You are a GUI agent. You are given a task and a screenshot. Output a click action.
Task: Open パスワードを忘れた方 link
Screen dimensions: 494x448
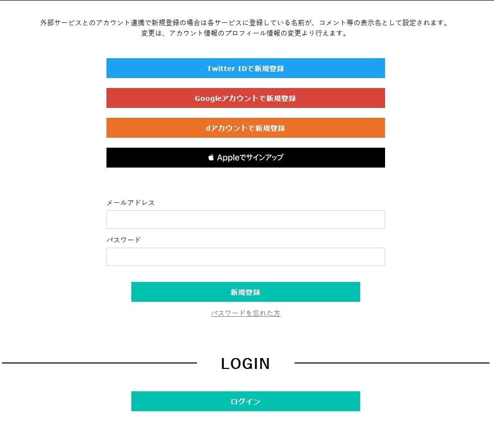click(x=245, y=313)
